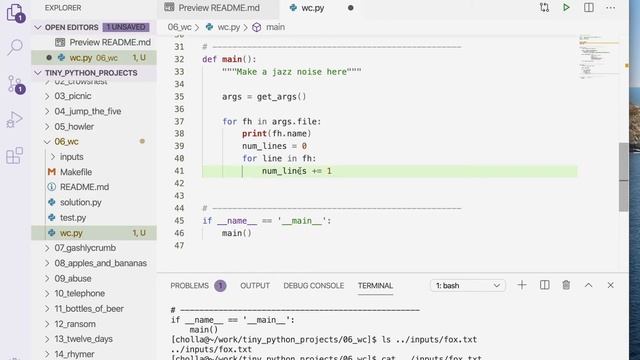640x360 pixels.
Task: Open Run and Debug view
Action: [x=15, y=120]
